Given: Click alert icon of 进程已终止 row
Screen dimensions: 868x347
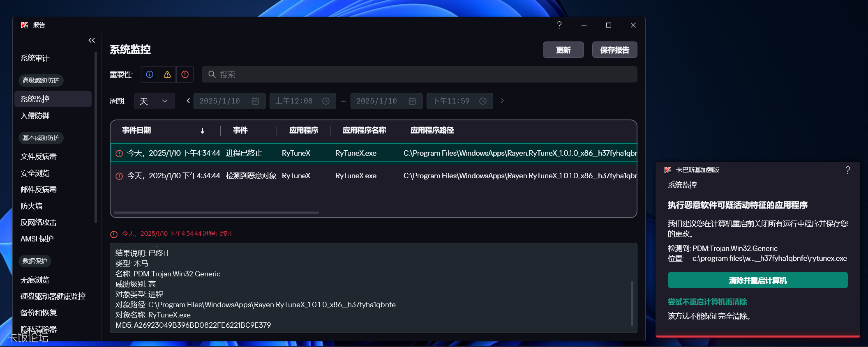Looking at the screenshot, I should coord(119,153).
